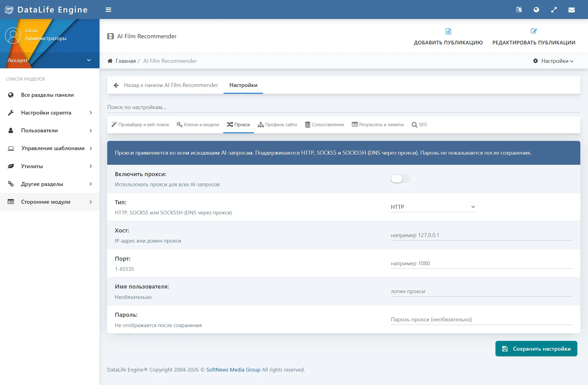588x385 pixels.
Task: Expand Другие разделы section chevron
Action: (x=91, y=184)
